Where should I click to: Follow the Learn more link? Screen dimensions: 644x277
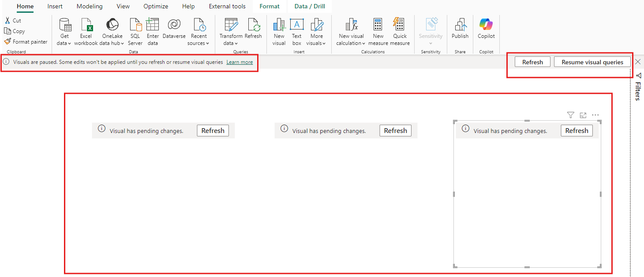click(240, 62)
